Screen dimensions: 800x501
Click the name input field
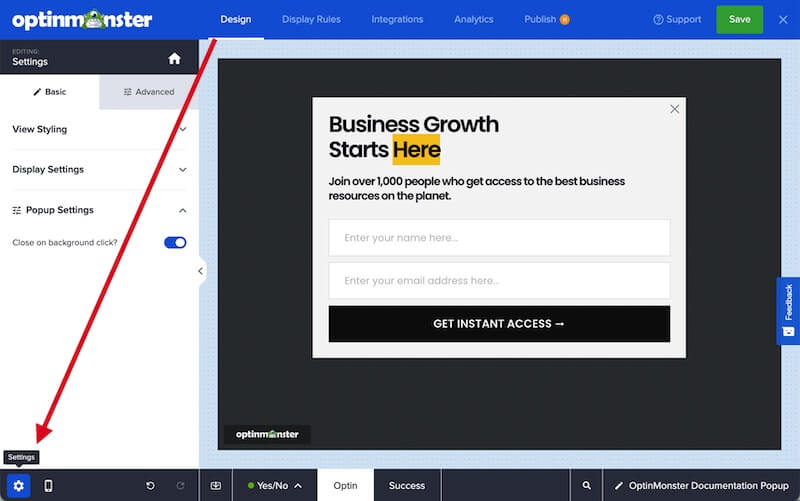click(499, 238)
